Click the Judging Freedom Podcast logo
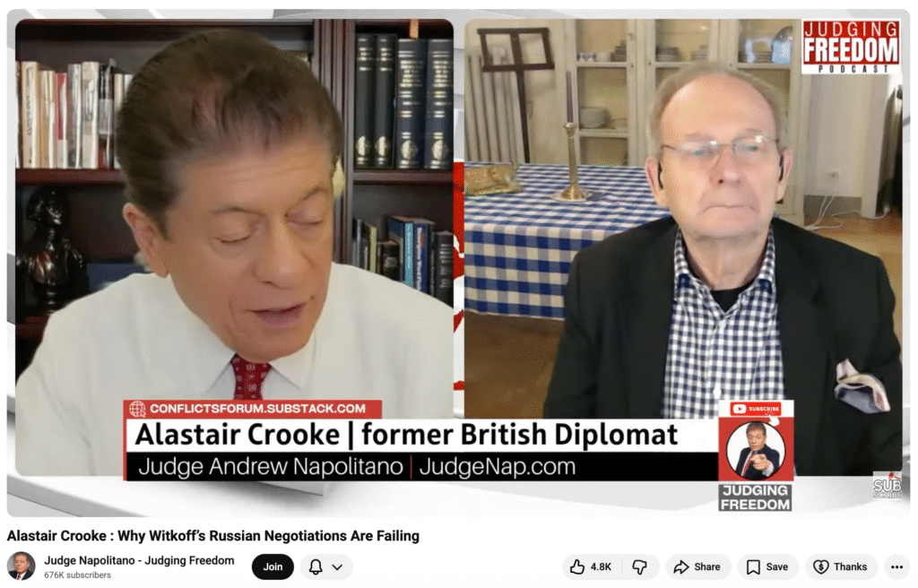The width and height of the screenshot is (918, 588). click(850, 47)
